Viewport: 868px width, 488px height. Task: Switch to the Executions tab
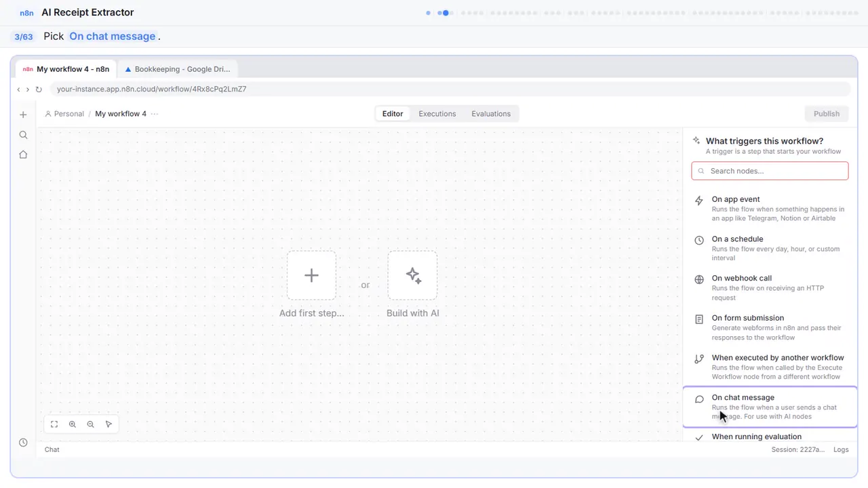437,114
